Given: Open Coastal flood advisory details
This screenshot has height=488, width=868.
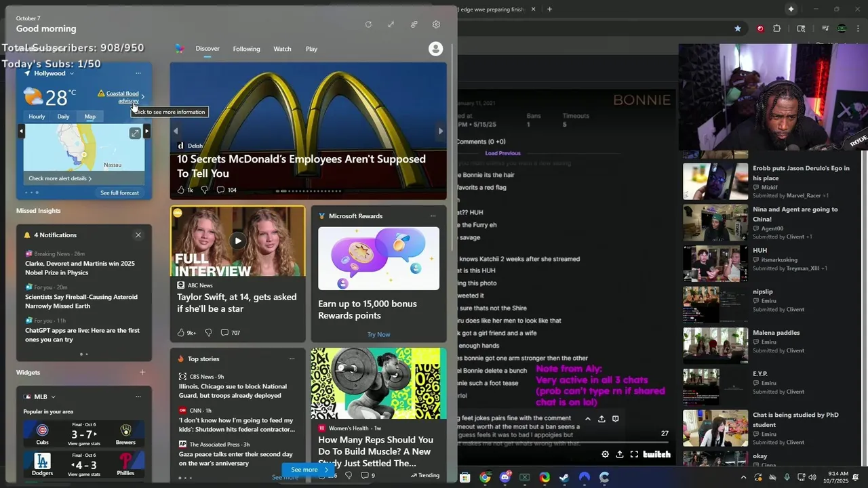Looking at the screenshot, I should (121, 97).
